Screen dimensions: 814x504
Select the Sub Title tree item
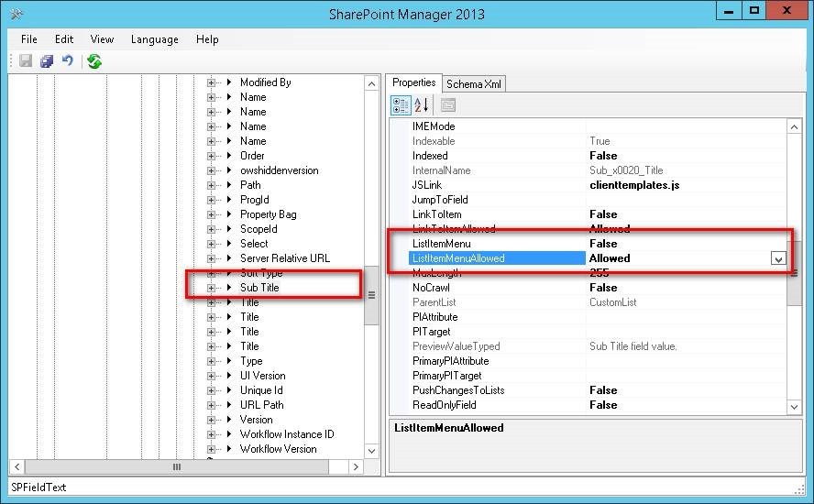coord(259,288)
